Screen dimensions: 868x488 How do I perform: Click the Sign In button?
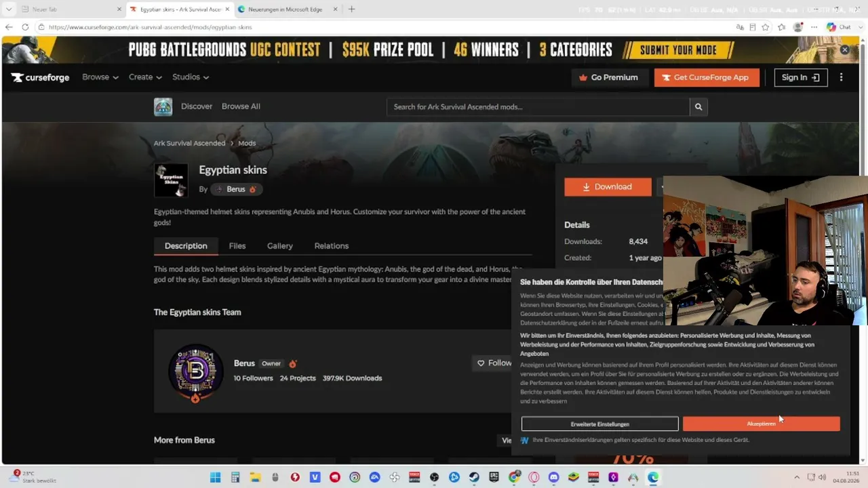[801, 77]
